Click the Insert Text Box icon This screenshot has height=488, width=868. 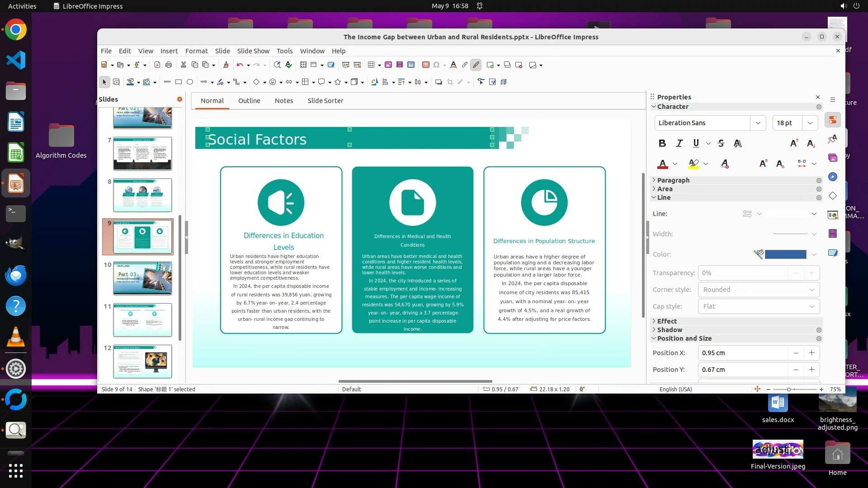[425, 65]
